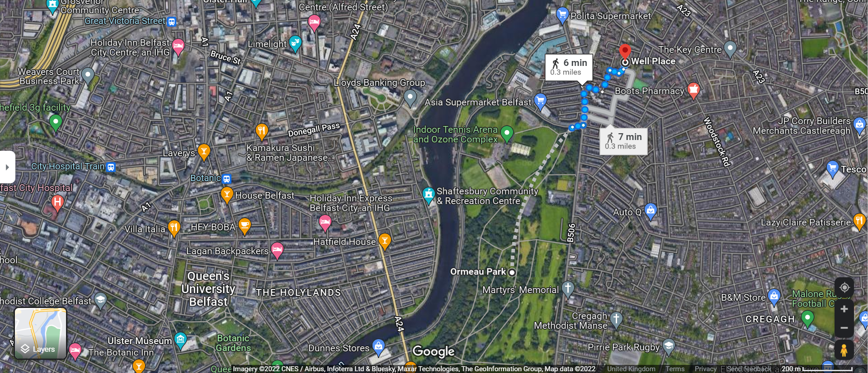Screen dimensions: 868x373
Task: Select the Tesco shopping cart pin
Action: point(832,169)
